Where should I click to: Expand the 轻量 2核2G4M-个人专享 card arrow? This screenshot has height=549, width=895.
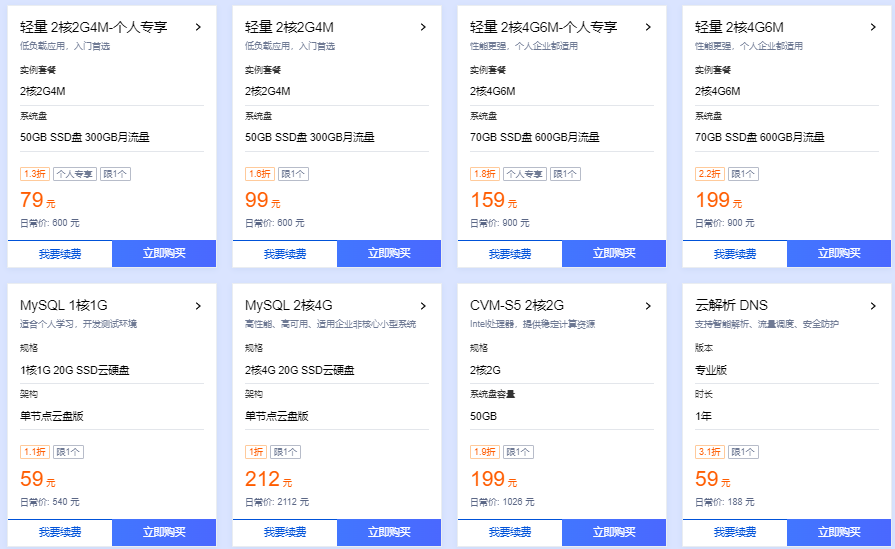(x=198, y=27)
